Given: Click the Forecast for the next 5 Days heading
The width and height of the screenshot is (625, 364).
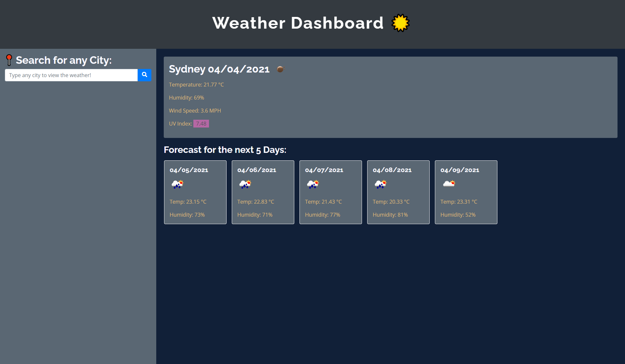Looking at the screenshot, I should pyautogui.click(x=225, y=150).
